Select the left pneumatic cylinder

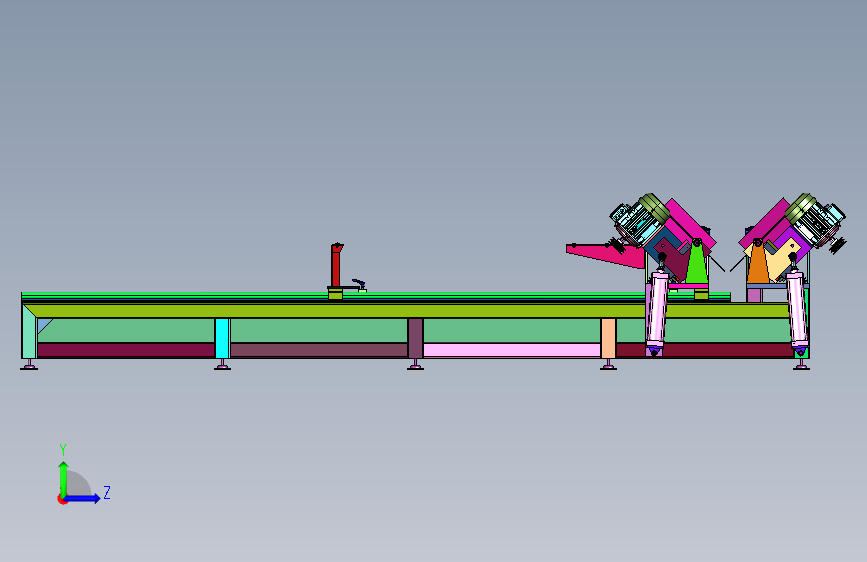click(x=657, y=312)
